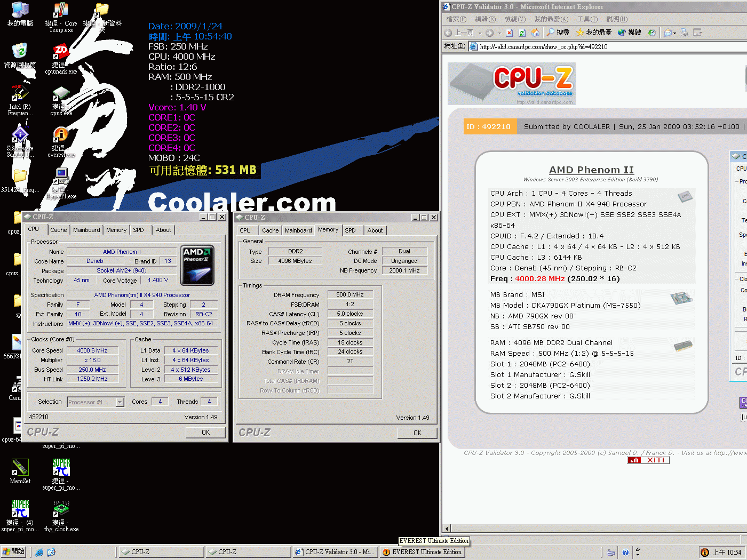Launch the cpuz.exe shortcut icon

(x=61, y=101)
